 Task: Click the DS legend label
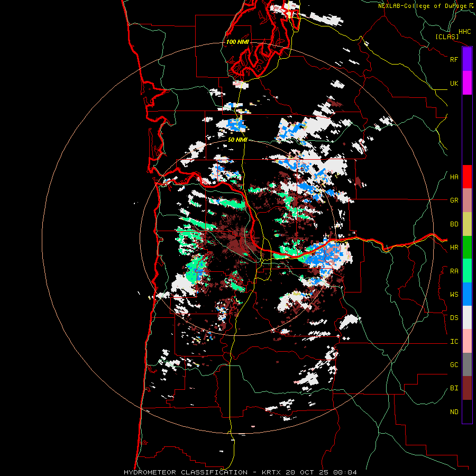tap(454, 318)
